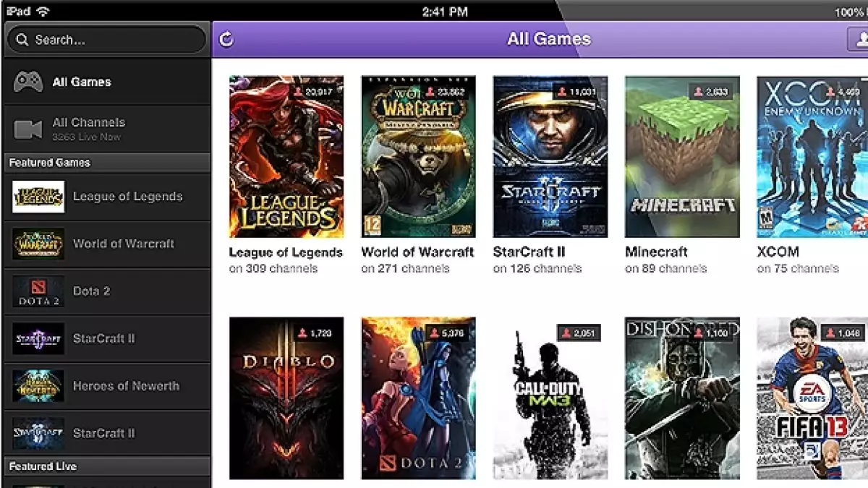
Task: Tap the user profile icon in header
Action: point(858,40)
